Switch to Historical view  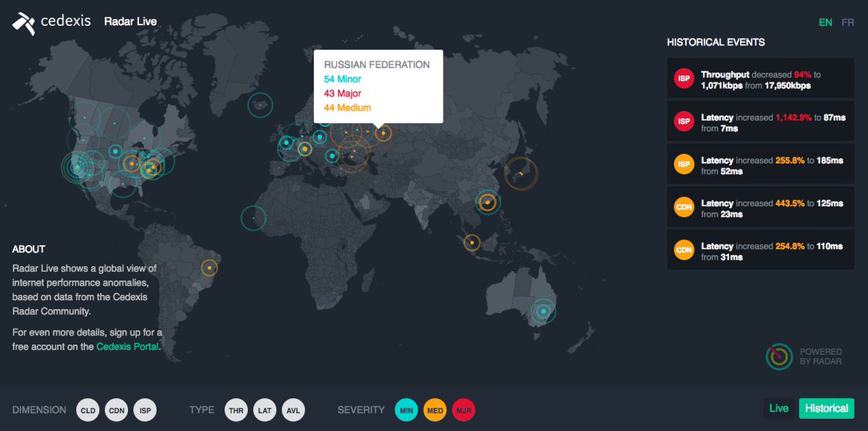click(826, 408)
